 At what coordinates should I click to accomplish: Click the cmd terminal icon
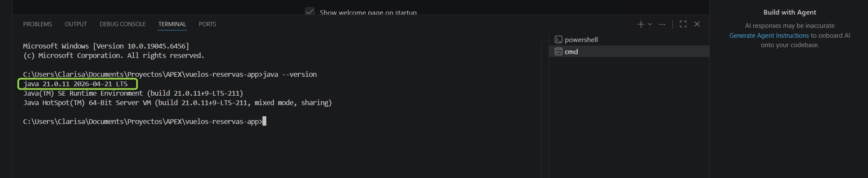coord(558,51)
